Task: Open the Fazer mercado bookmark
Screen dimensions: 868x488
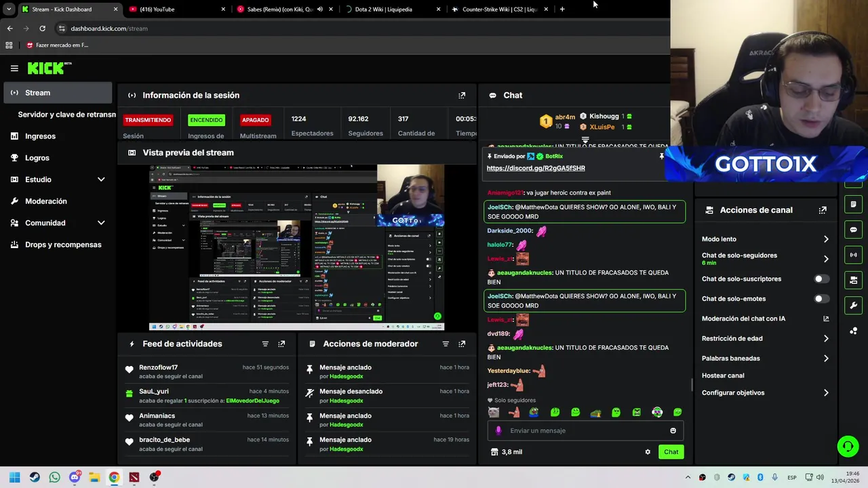Action: [x=58, y=45]
